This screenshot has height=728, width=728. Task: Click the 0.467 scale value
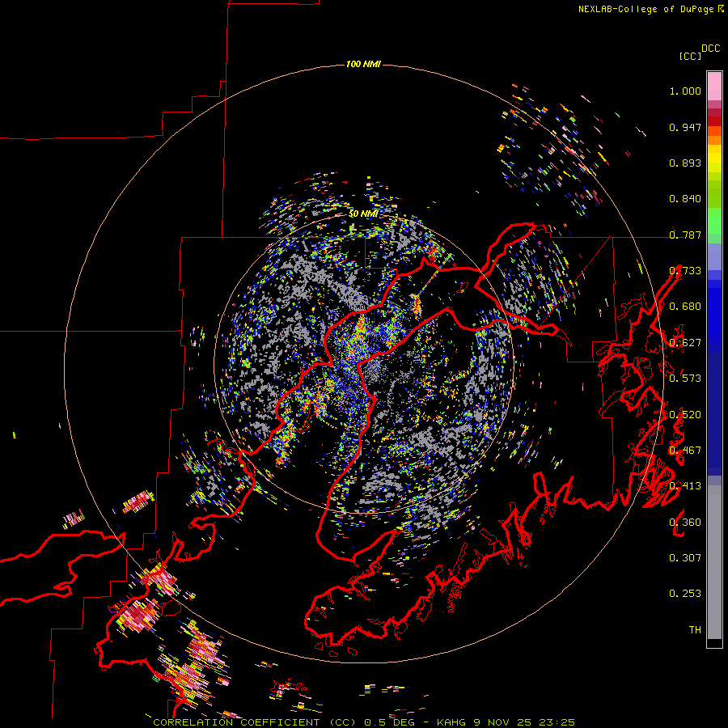click(685, 451)
